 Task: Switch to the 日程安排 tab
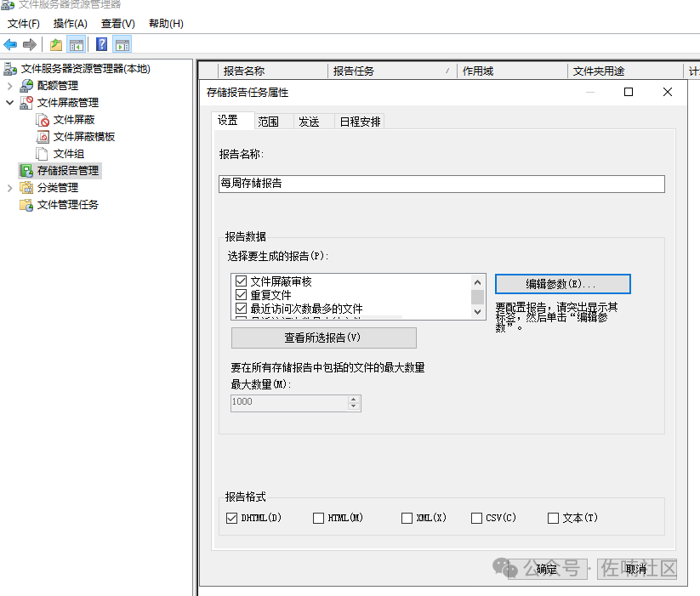coord(360,122)
